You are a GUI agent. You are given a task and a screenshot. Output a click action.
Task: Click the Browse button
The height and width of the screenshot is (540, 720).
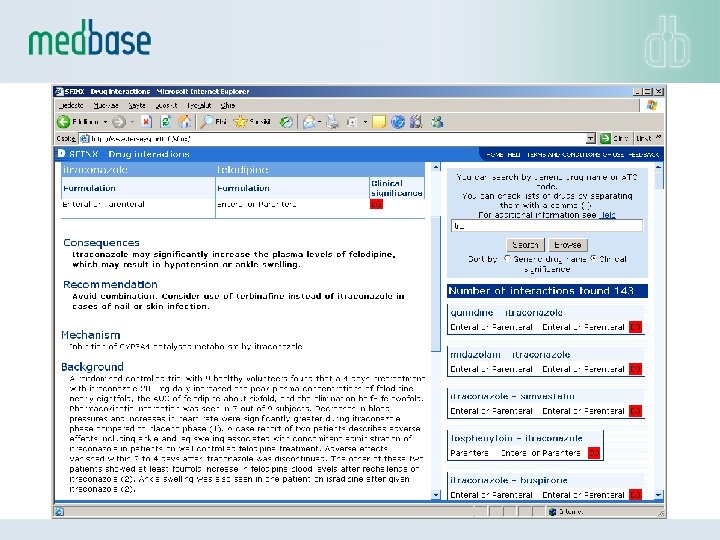[x=568, y=245]
